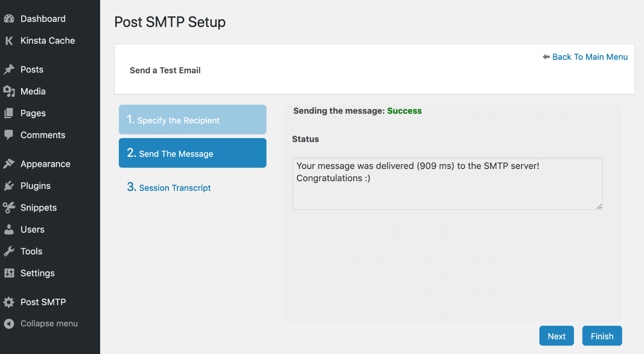Open the Users menu item

tap(32, 230)
